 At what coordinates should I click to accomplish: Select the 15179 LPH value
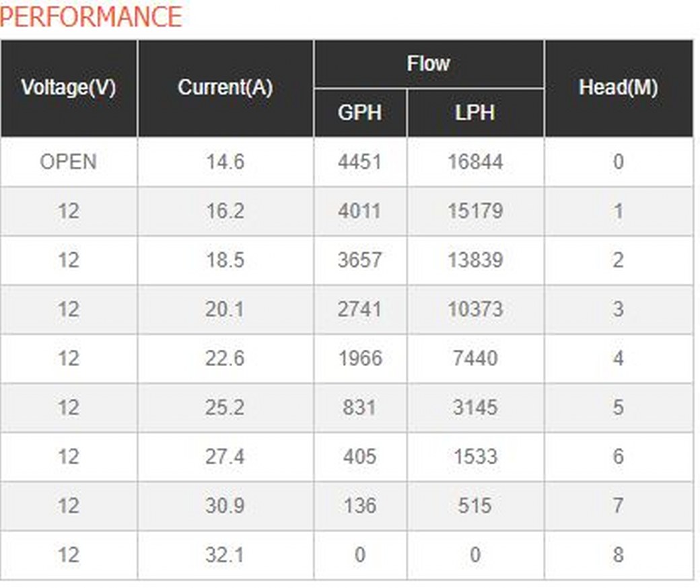click(475, 211)
